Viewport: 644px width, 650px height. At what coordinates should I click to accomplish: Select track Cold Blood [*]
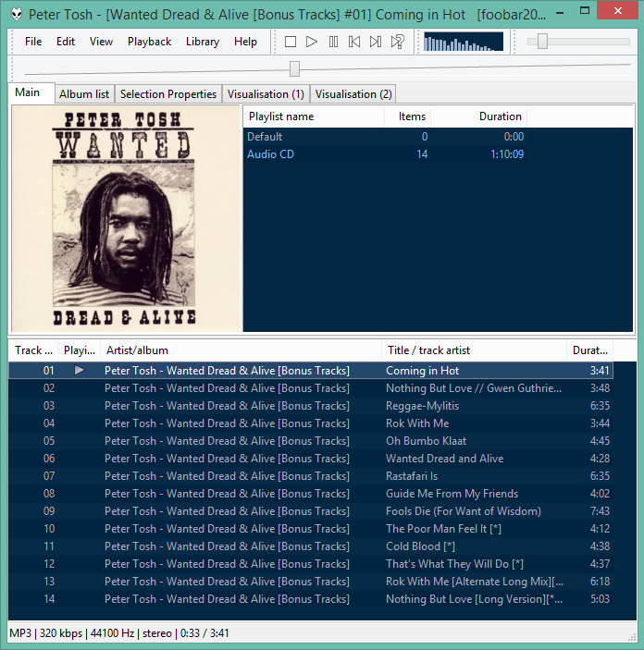click(x=310, y=546)
